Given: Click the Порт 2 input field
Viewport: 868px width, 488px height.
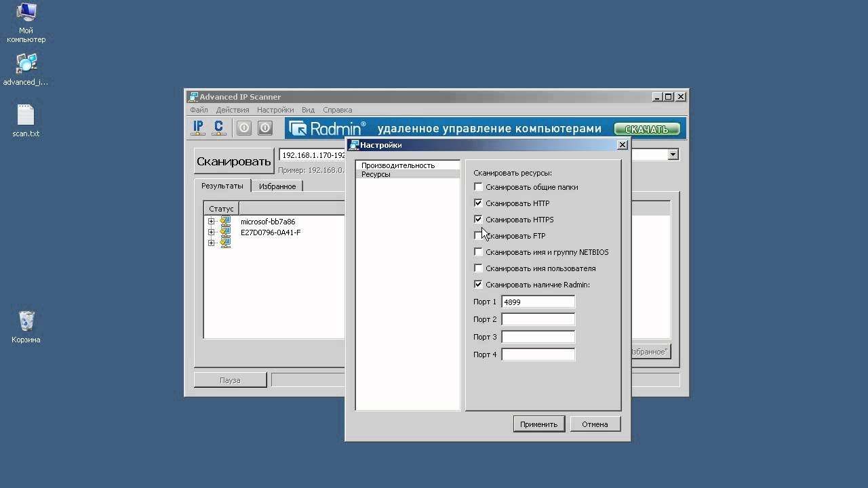Looking at the screenshot, I should [538, 319].
